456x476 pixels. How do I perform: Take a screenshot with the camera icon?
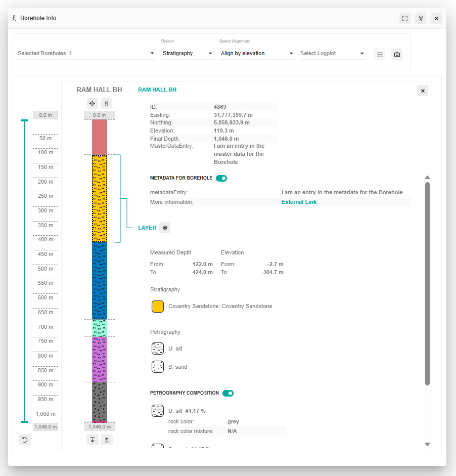tap(397, 54)
